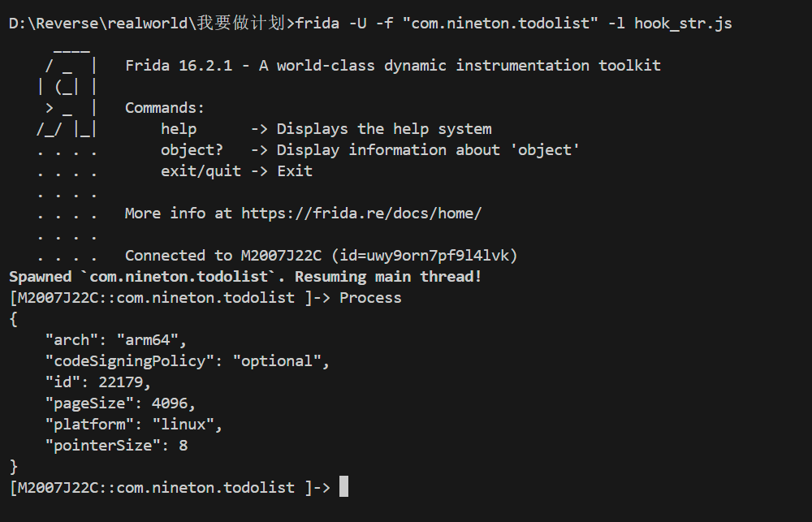Click the typed "Process" command

pyautogui.click(x=370, y=298)
